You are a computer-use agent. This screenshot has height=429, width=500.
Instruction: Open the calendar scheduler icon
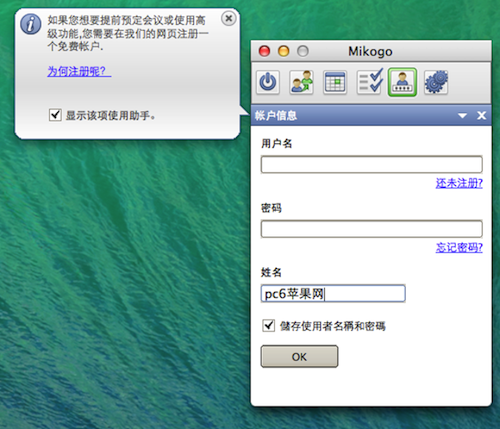(x=335, y=82)
